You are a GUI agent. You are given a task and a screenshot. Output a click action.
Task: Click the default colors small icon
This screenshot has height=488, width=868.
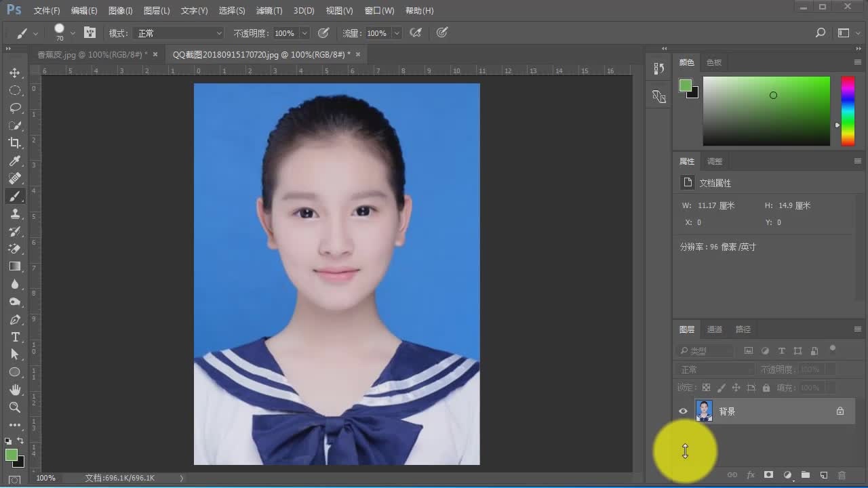(8, 441)
